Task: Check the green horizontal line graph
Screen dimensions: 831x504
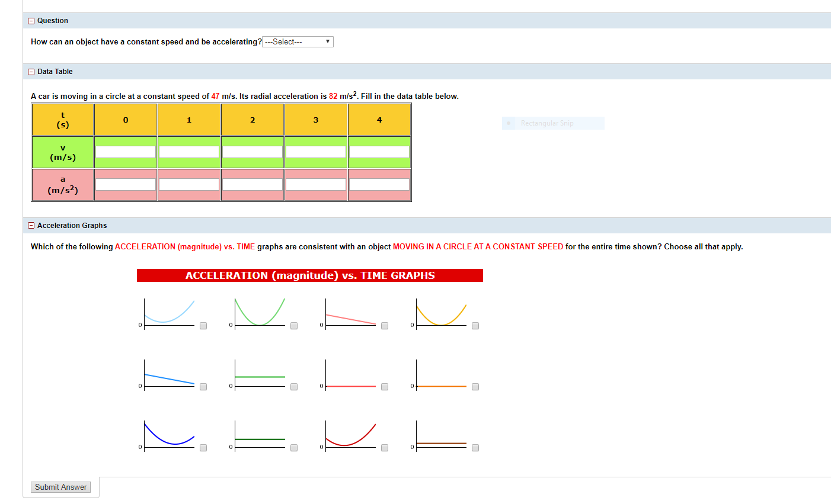Action: point(293,386)
